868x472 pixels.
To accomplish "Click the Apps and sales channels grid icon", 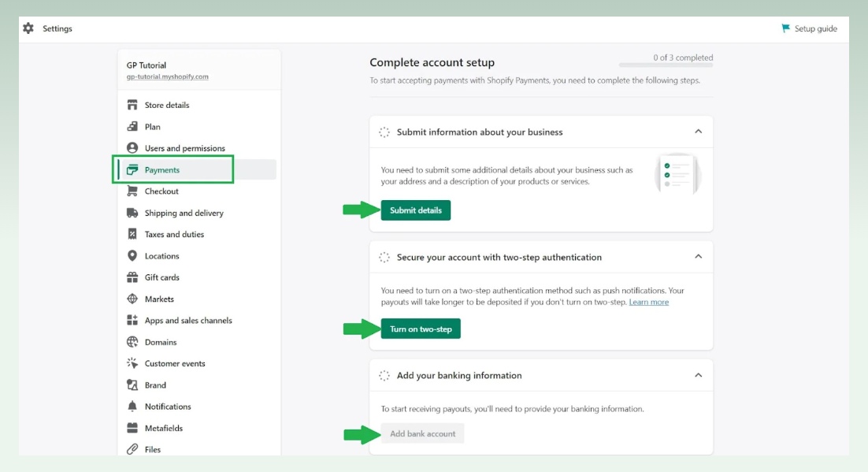I will (x=132, y=320).
